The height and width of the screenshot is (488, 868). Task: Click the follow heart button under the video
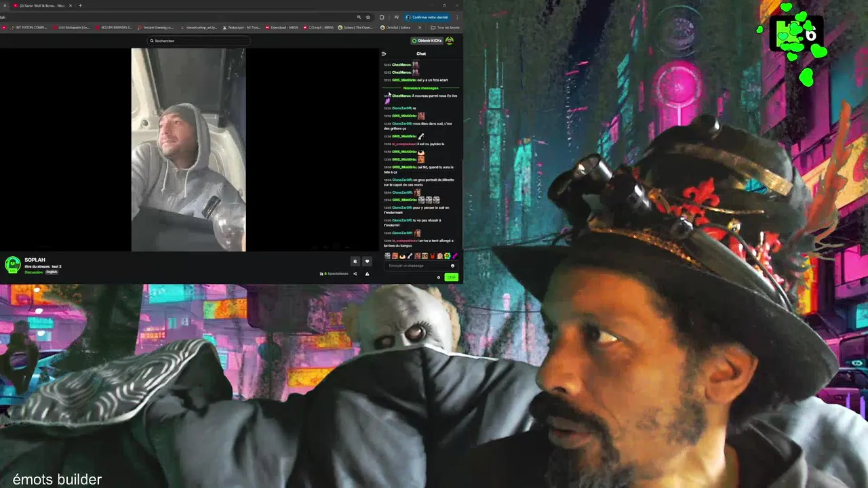[x=367, y=261]
